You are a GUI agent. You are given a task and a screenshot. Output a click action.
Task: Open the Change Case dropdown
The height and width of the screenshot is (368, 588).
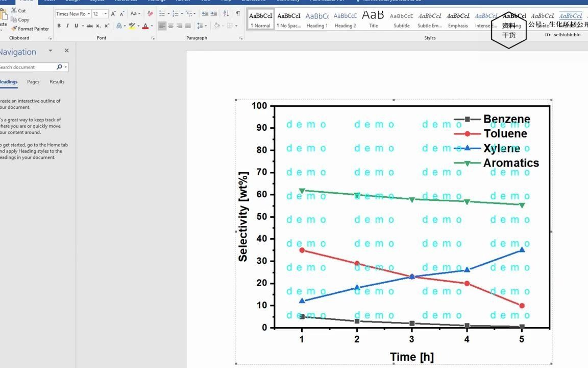[135, 13]
